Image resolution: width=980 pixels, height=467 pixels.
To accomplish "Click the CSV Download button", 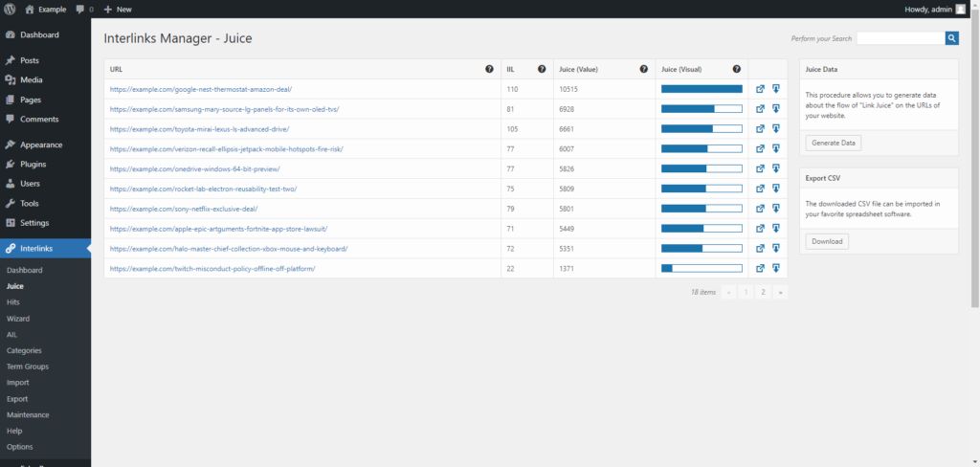I will pyautogui.click(x=827, y=241).
